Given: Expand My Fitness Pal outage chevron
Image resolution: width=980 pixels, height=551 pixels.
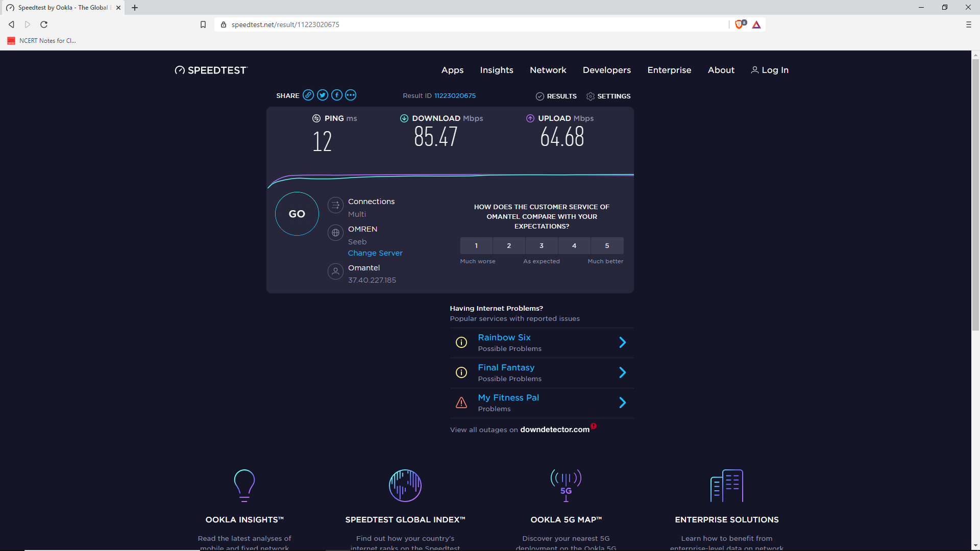Looking at the screenshot, I should 623,403.
